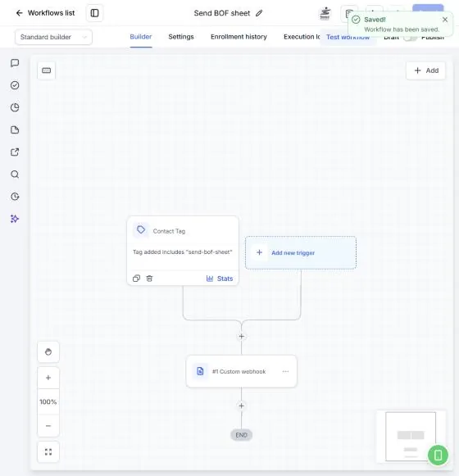
Task: Add step above Custom webhook action
Action: [x=242, y=337]
